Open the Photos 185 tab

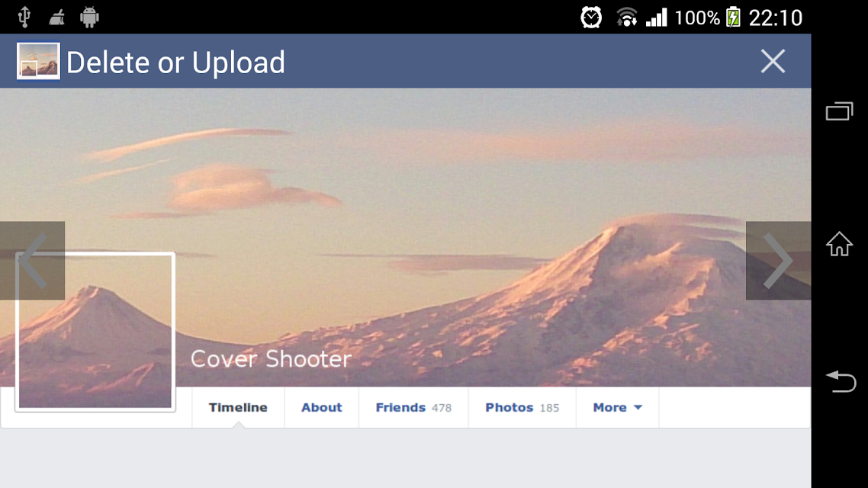point(522,407)
